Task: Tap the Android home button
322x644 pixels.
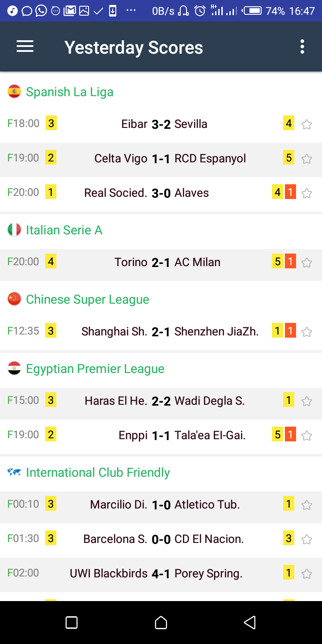Action: (161, 623)
